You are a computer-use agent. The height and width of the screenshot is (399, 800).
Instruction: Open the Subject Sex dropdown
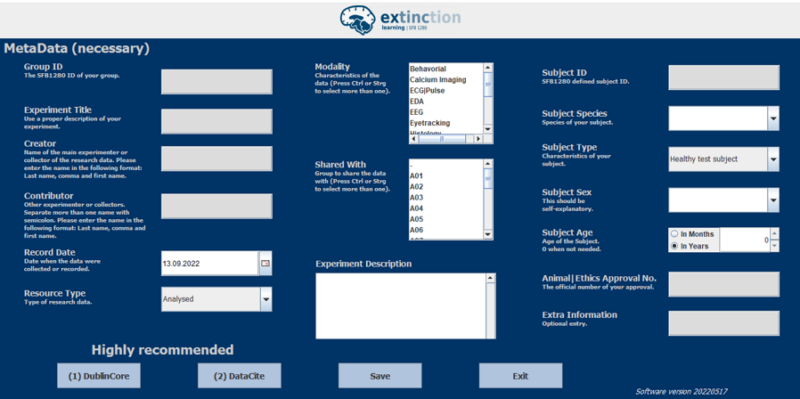773,201
